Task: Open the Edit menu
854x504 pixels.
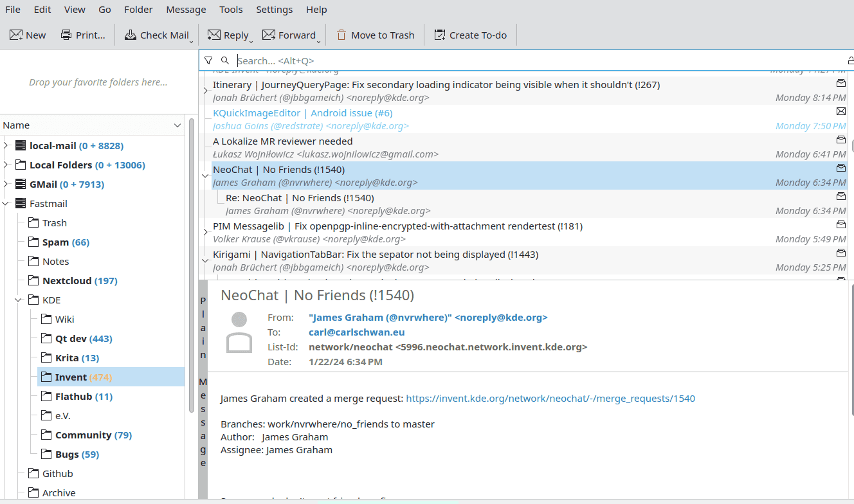Action: coord(42,10)
